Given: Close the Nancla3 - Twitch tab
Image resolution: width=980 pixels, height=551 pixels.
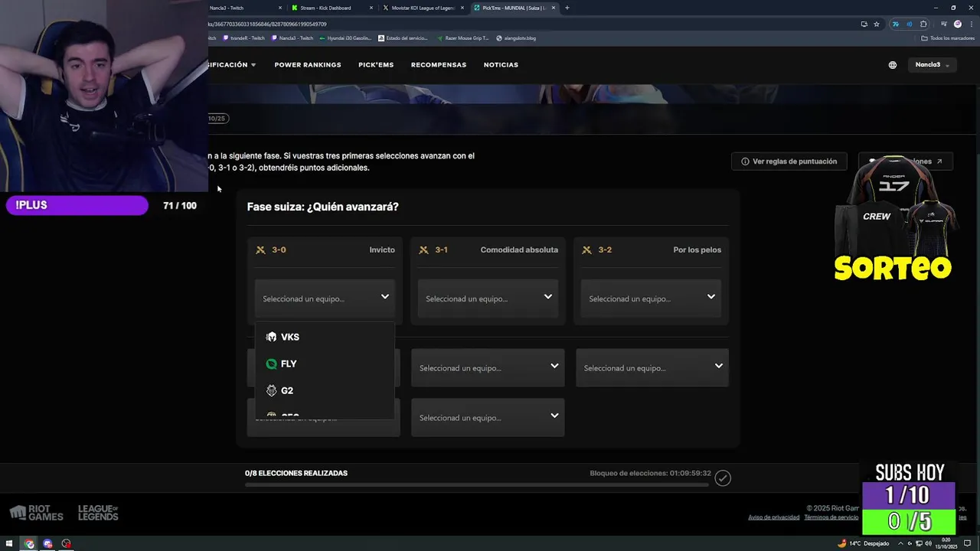Looking at the screenshot, I should pos(280,8).
